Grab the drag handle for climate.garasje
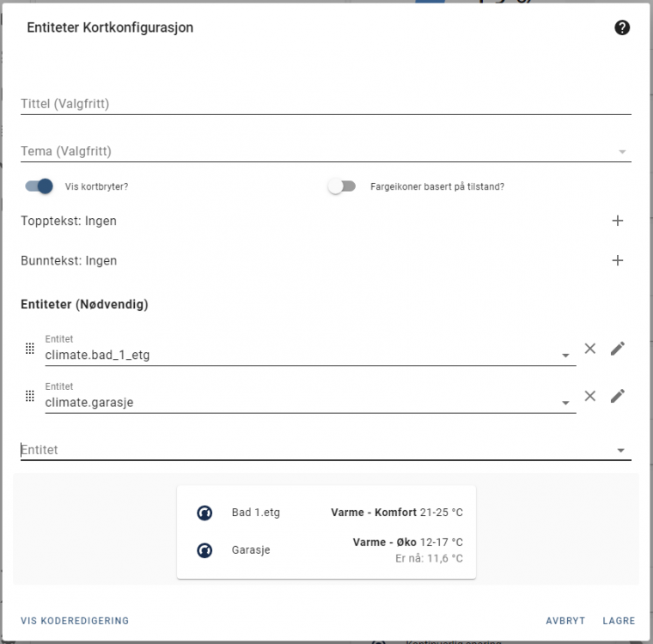This screenshot has width=653, height=644. (x=29, y=396)
